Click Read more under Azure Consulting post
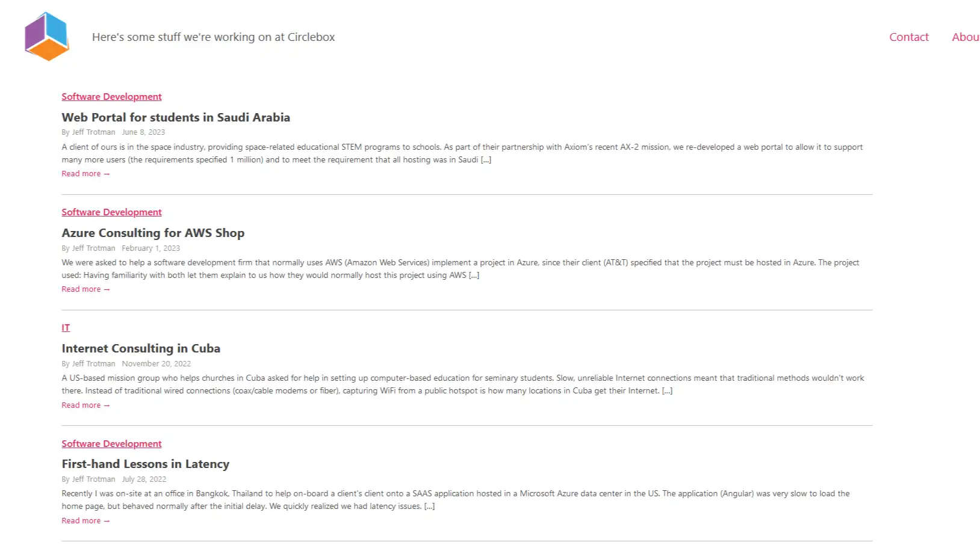The height and width of the screenshot is (551, 980). (85, 289)
